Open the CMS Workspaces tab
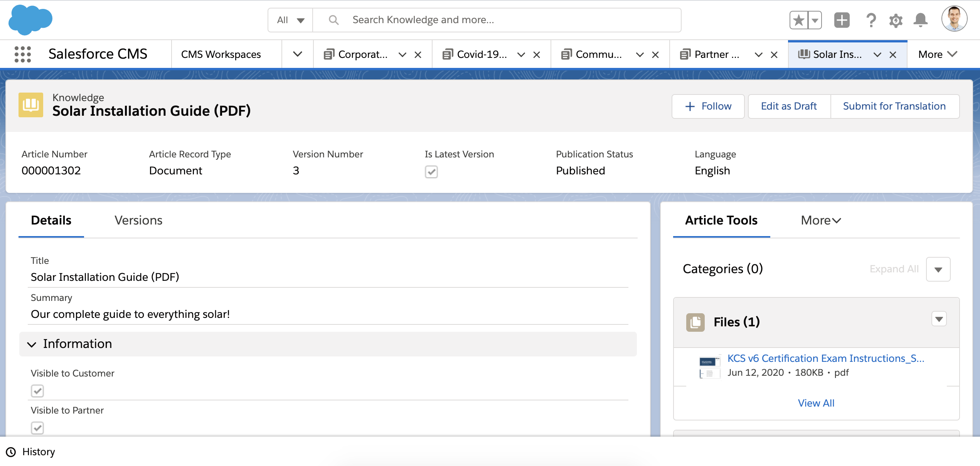Image resolution: width=980 pixels, height=466 pixels. [x=221, y=54]
